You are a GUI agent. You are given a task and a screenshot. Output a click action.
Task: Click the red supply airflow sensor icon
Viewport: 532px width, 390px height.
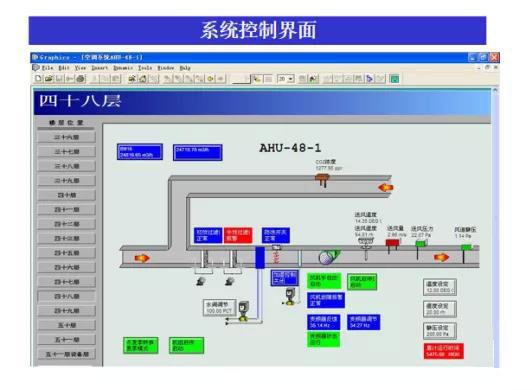[x=392, y=244]
